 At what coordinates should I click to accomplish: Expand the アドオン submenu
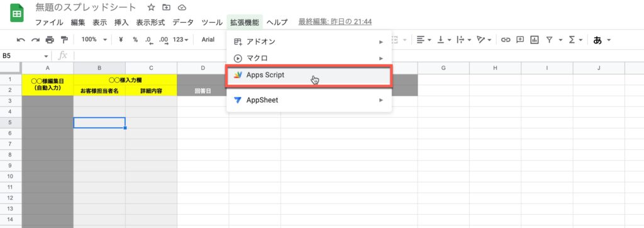click(x=309, y=42)
